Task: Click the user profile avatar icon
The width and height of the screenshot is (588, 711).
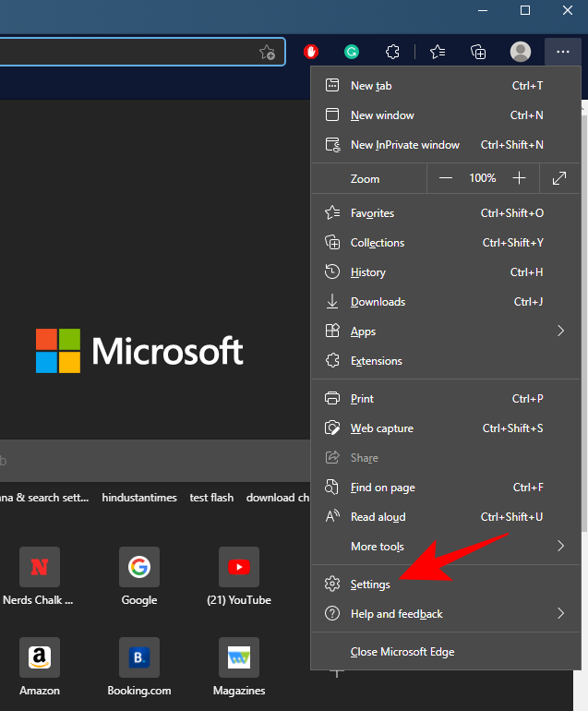Action: coord(521,52)
